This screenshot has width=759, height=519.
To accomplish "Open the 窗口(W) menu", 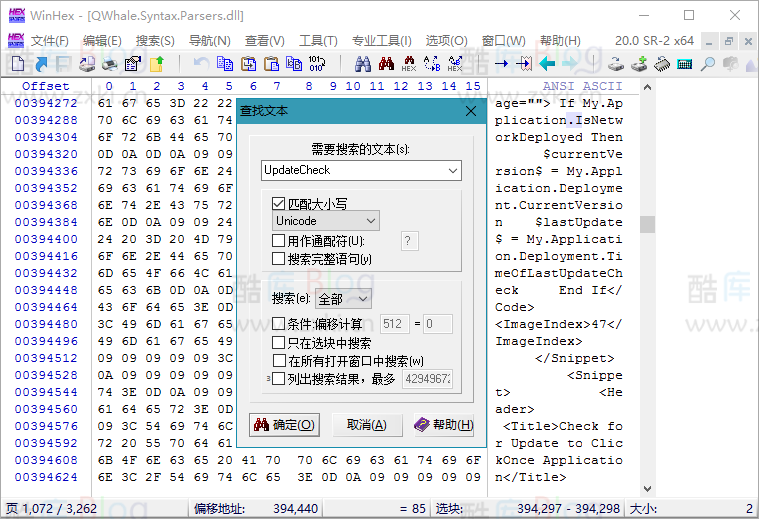I will pyautogui.click(x=503, y=41).
